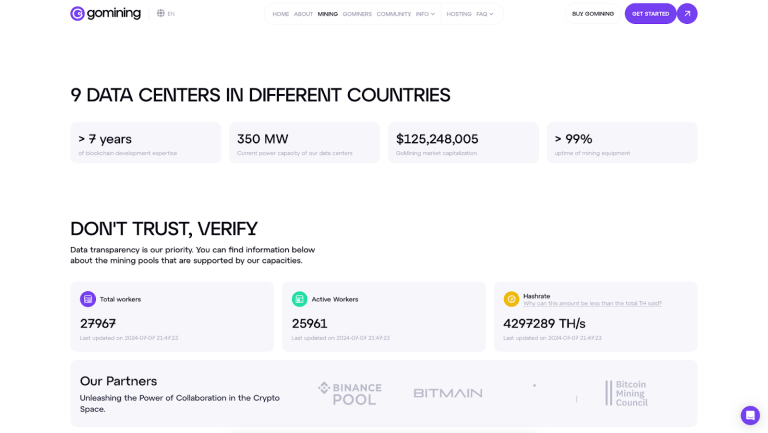Open the Gominers page

[357, 14]
